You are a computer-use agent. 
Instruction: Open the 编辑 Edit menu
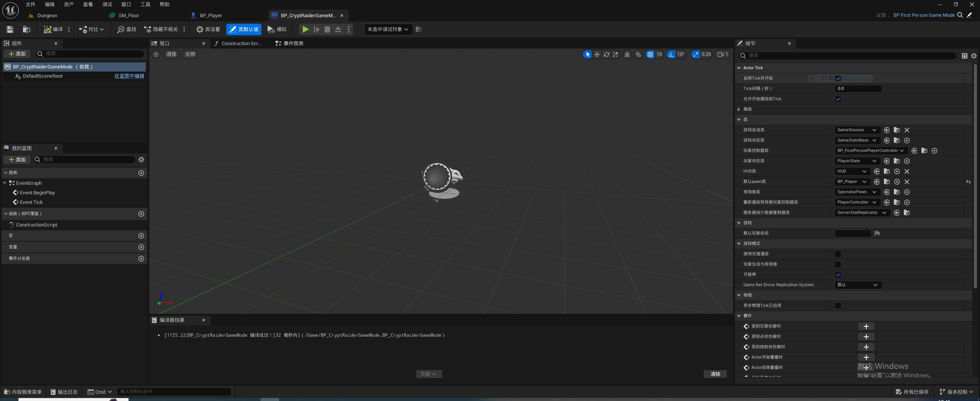coord(50,5)
